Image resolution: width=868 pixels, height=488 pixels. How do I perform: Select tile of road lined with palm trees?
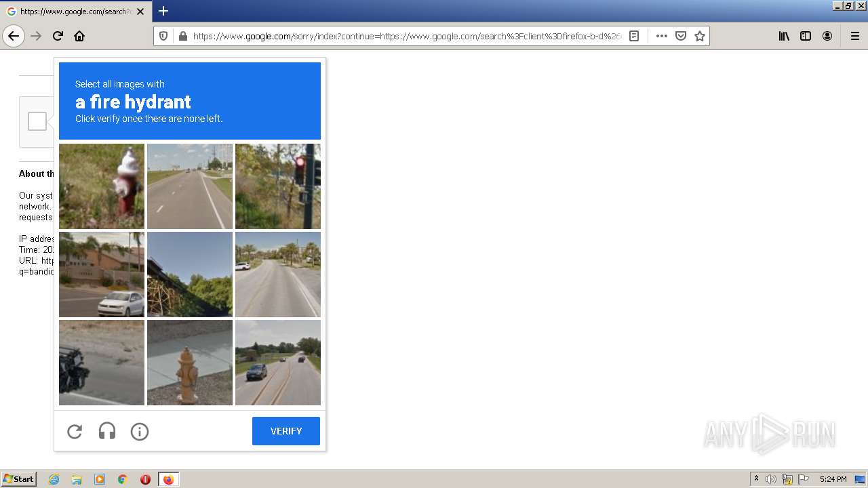click(x=278, y=274)
